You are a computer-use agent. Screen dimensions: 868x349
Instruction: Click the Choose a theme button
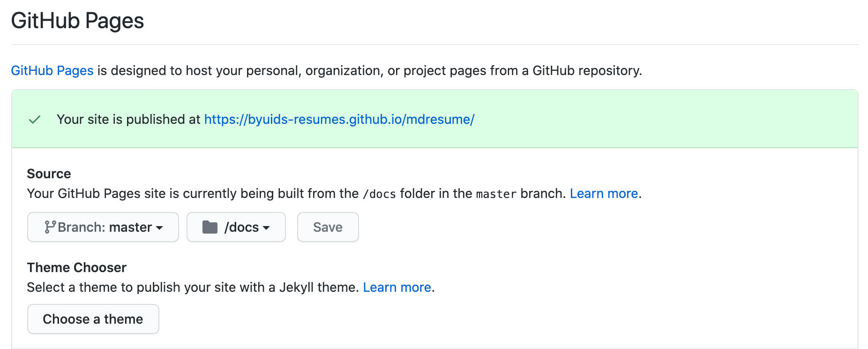(x=93, y=319)
